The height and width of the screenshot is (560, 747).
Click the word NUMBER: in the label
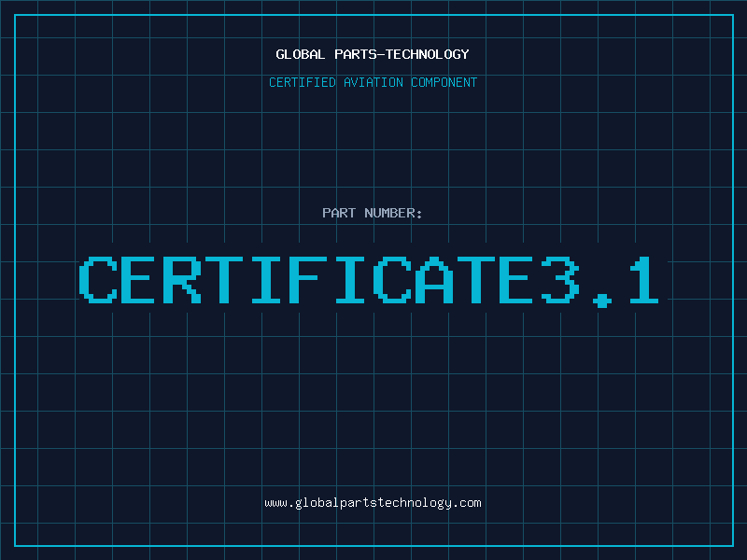point(393,213)
